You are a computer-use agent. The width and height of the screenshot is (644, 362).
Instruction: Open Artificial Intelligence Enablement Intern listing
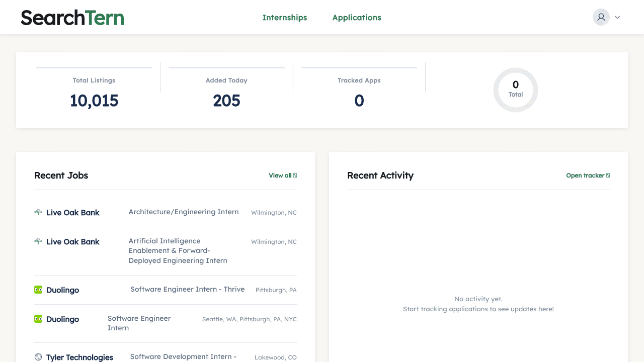click(178, 251)
